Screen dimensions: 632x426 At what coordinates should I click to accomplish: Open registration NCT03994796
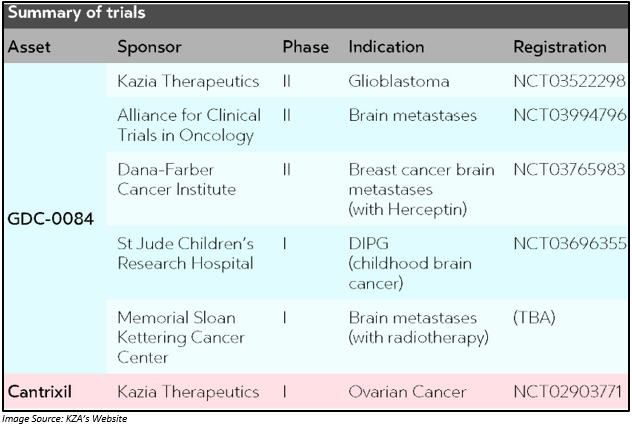pyautogui.click(x=570, y=115)
